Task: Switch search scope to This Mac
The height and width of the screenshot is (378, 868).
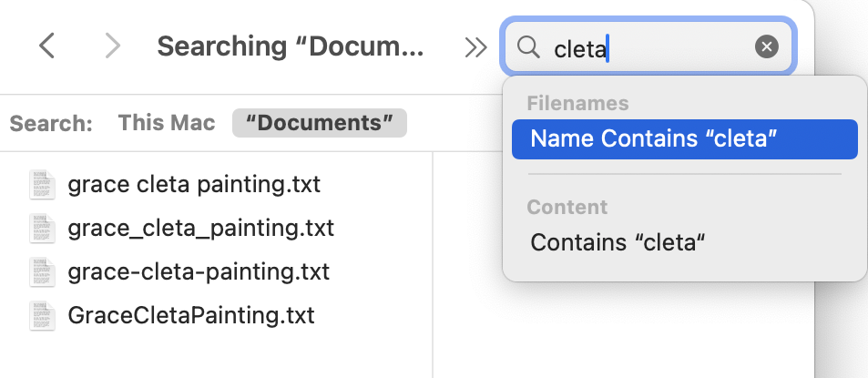Action: (166, 123)
